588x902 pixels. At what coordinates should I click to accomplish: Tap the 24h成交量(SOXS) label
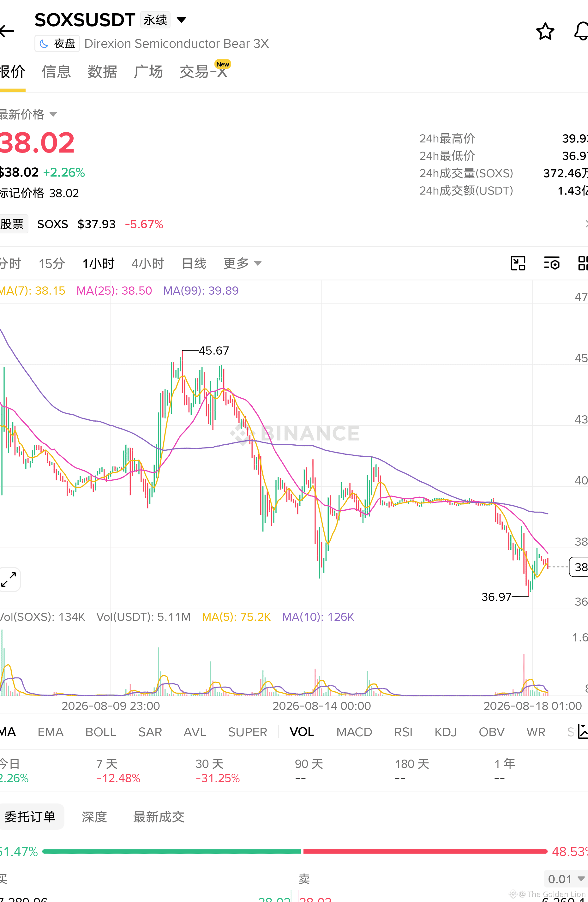(x=466, y=173)
